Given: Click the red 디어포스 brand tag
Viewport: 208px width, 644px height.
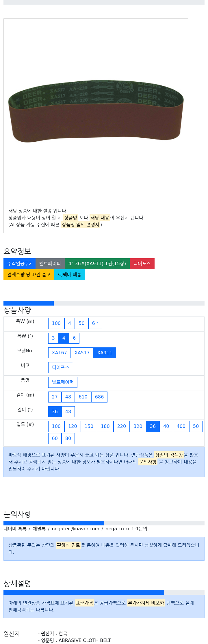Looking at the screenshot, I should [142, 264].
